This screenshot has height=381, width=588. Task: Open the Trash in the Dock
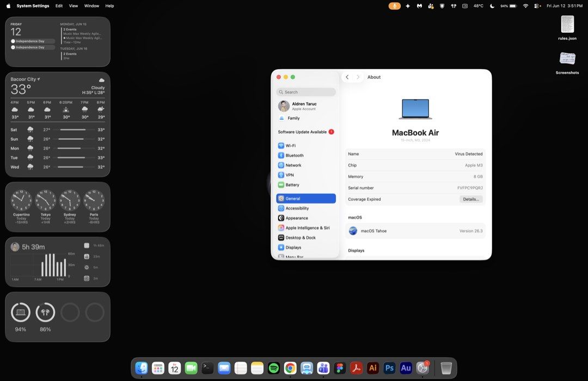tap(446, 368)
